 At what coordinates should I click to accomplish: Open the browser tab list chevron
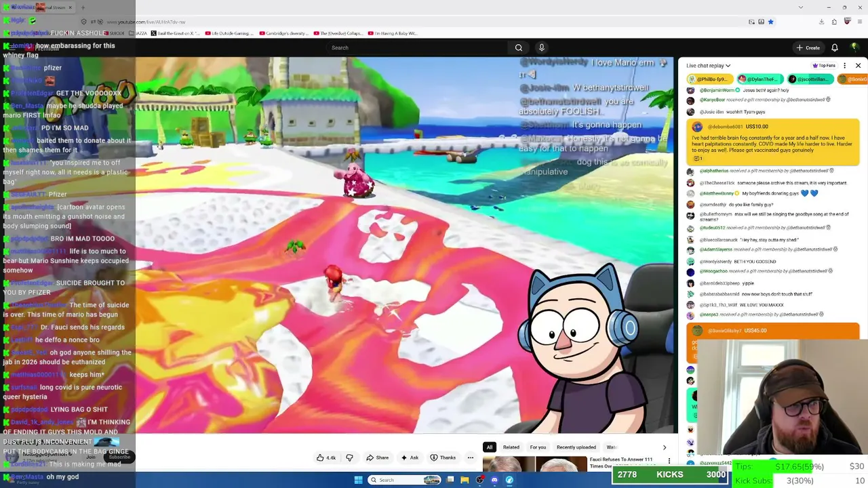(x=801, y=7)
